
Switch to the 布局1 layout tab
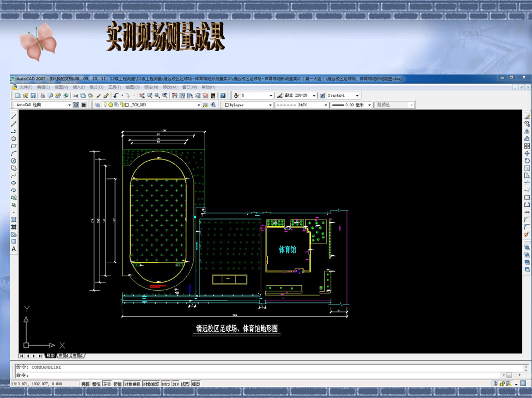coord(64,356)
